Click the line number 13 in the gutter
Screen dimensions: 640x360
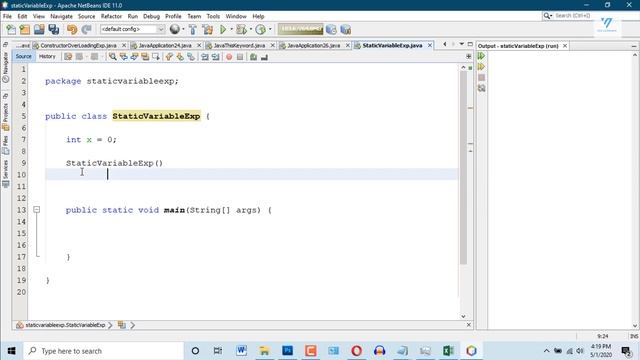(x=21, y=210)
